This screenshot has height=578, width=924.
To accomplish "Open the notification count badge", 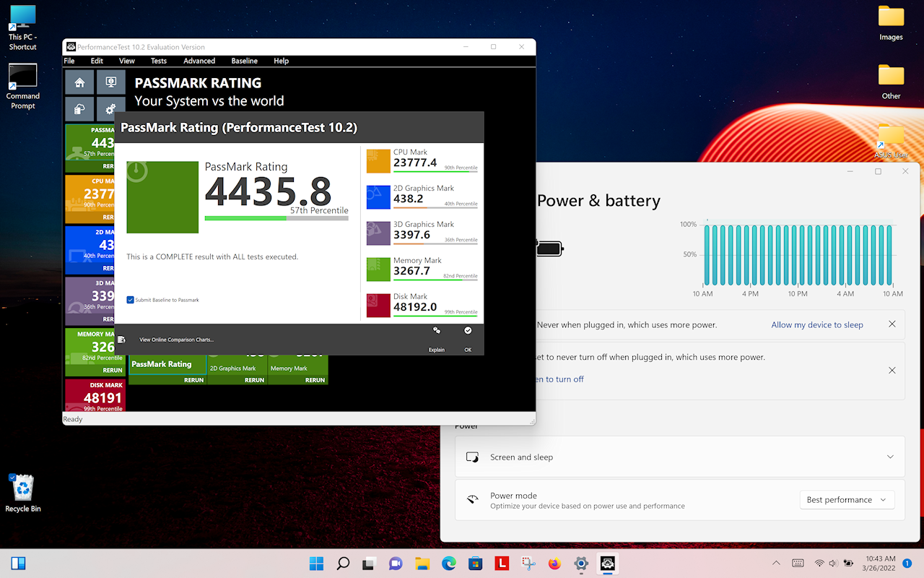I will [907, 564].
